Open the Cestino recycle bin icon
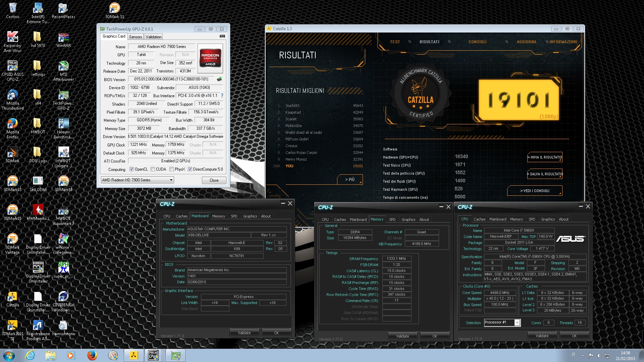This screenshot has width=644, height=362. tap(12, 11)
